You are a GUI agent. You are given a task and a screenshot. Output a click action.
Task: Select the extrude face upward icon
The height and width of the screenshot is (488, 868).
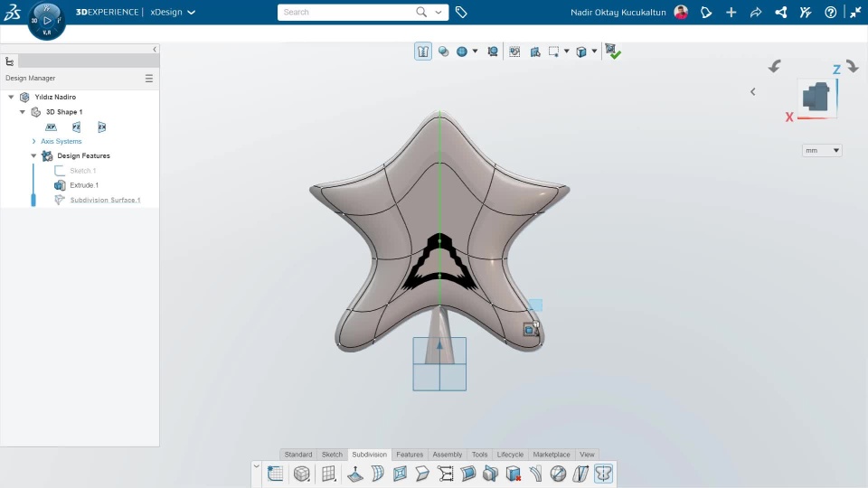tap(355, 474)
